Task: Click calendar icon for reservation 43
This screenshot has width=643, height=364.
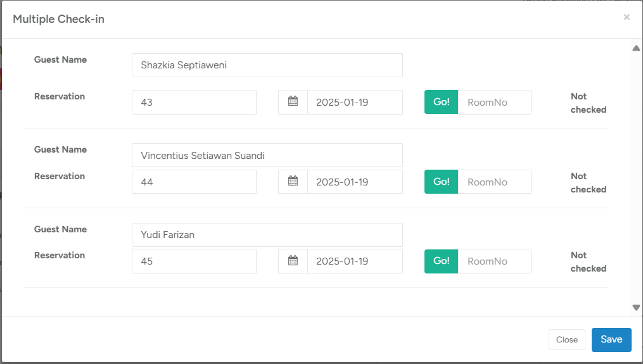Action: pos(293,102)
